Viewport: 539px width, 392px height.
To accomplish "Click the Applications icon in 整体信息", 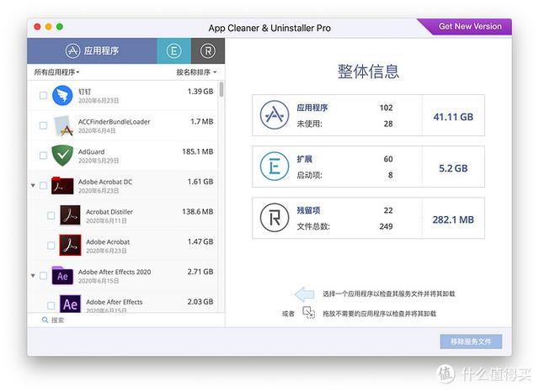I will point(275,115).
